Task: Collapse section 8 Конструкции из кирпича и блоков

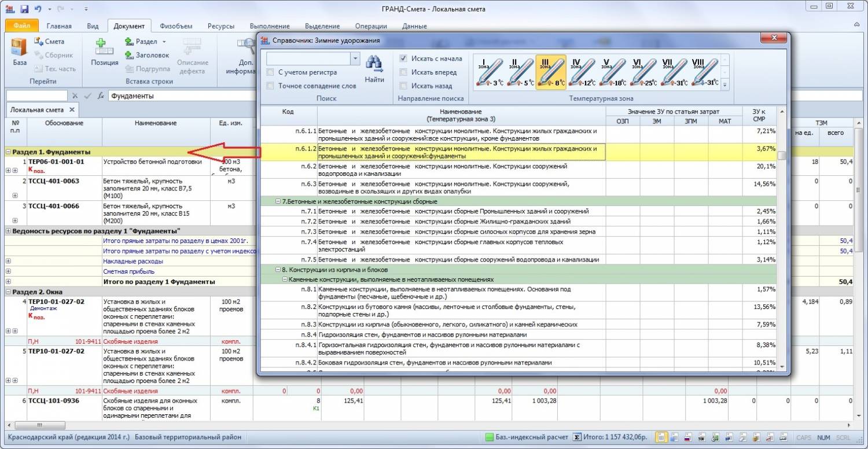Action: pyautogui.click(x=278, y=270)
